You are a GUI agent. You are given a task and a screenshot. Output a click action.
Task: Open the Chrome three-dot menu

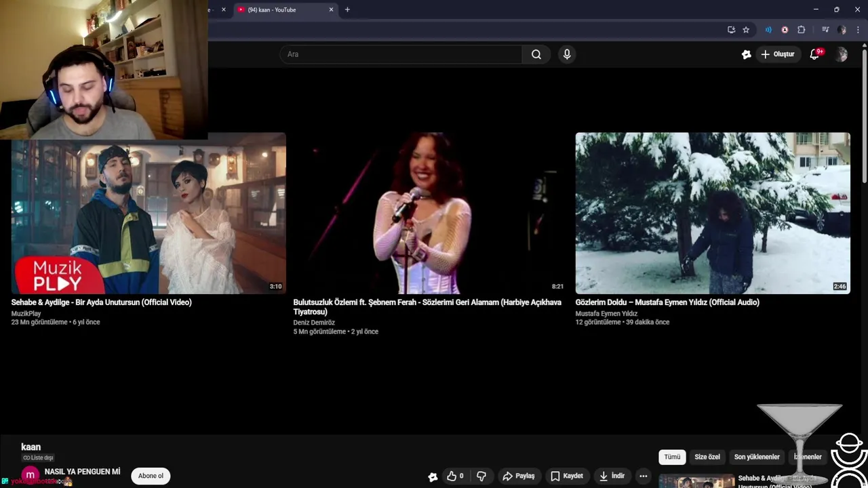(858, 30)
